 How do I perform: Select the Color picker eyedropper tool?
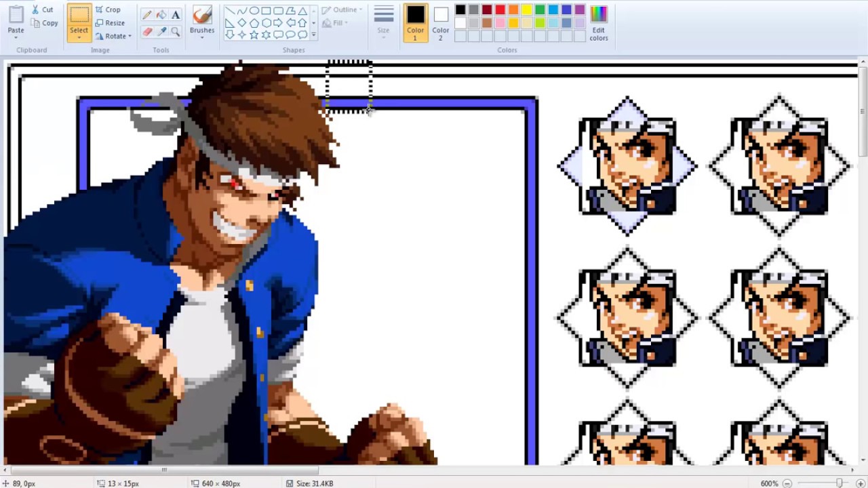click(x=161, y=31)
